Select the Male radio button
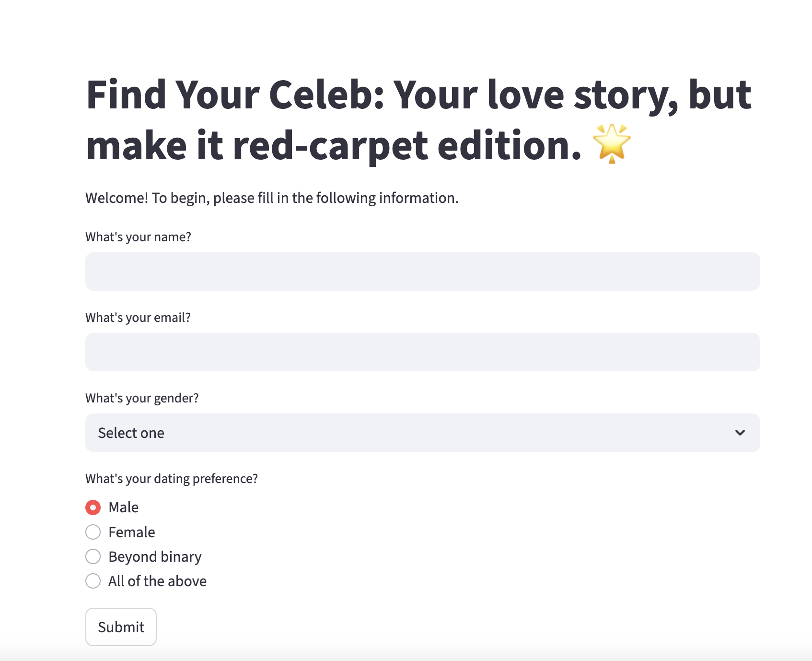 [93, 508]
